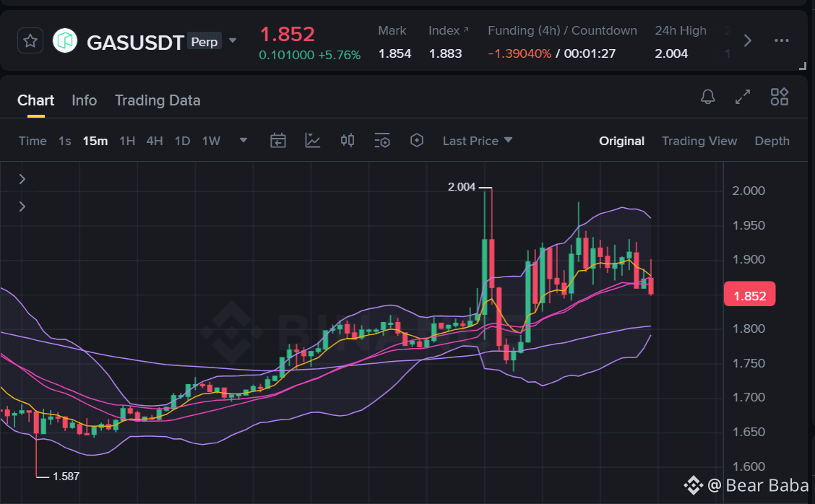Screen dimensions: 815x504
Task: Select the 1s interval
Action: pyautogui.click(x=64, y=141)
